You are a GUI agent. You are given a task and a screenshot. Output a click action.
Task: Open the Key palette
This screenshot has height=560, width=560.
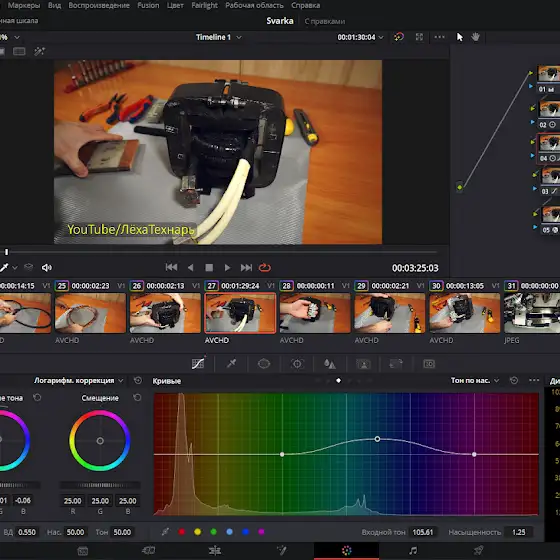[x=363, y=364]
